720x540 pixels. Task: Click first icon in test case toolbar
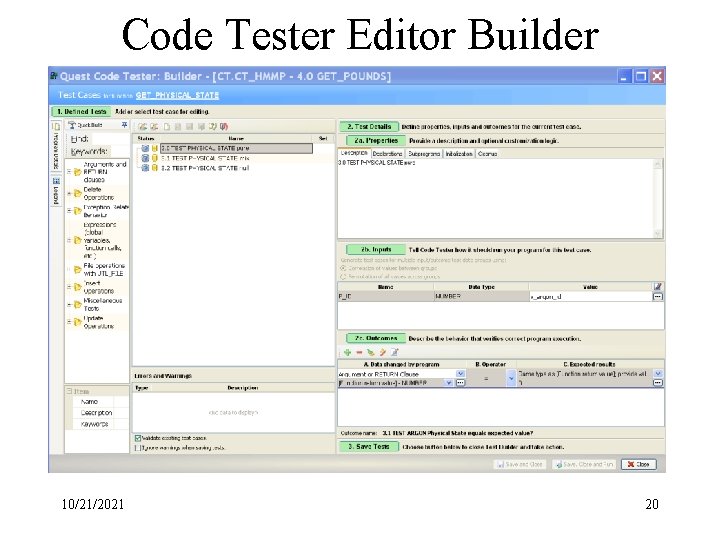143,126
